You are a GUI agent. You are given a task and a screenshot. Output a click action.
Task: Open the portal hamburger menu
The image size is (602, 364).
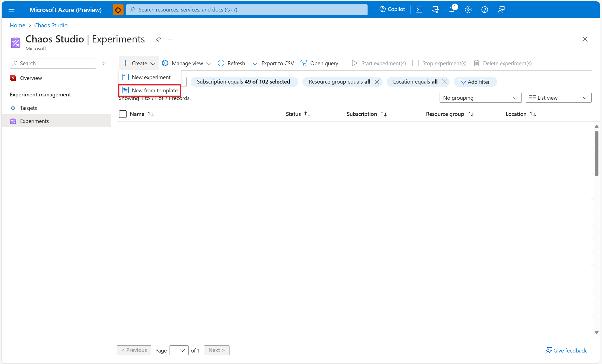pyautogui.click(x=12, y=9)
